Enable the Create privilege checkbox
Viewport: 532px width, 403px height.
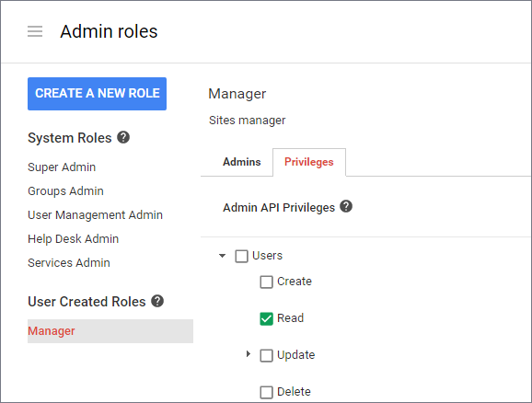point(266,282)
